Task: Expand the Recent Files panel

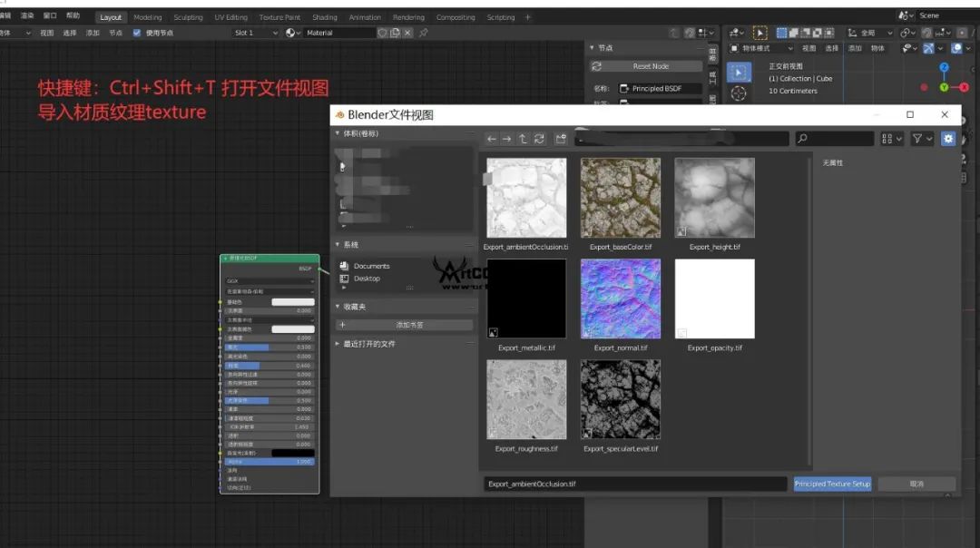Action: (338, 344)
